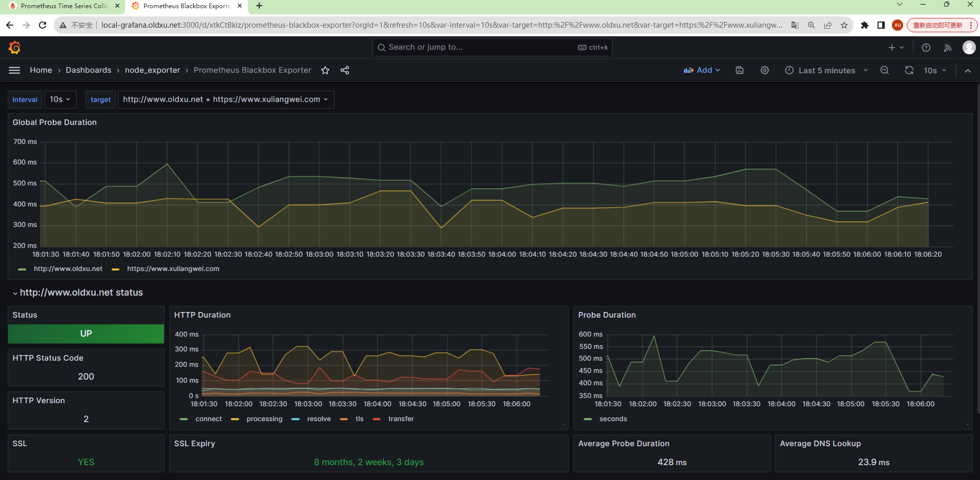The image size is (980, 480).
Task: Click the SSL Expiry panel title
Action: (x=195, y=444)
